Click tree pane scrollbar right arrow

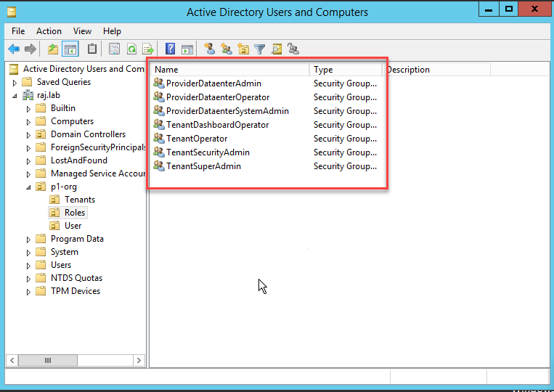[x=139, y=360]
